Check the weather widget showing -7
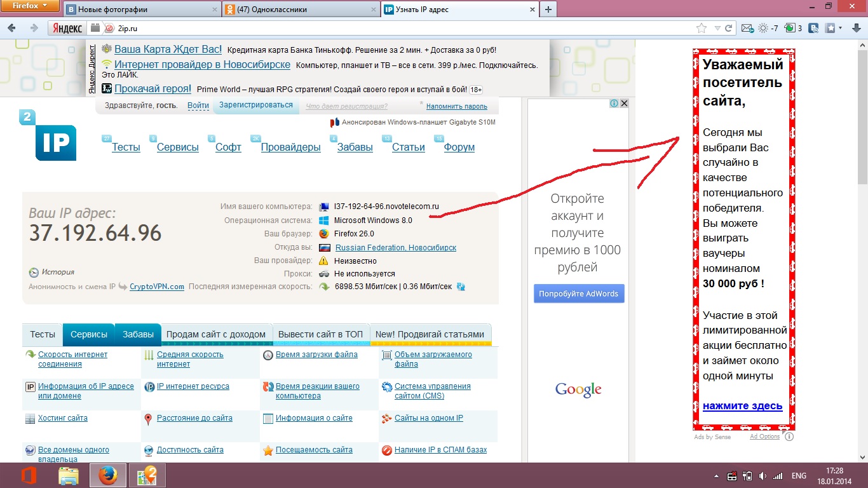Viewport: 868px width, 488px height. click(768, 28)
